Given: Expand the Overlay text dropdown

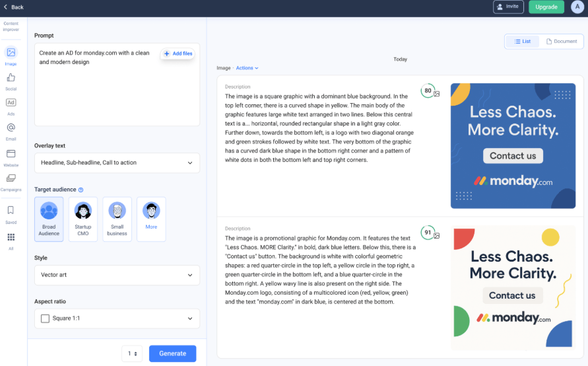Looking at the screenshot, I should click(117, 163).
